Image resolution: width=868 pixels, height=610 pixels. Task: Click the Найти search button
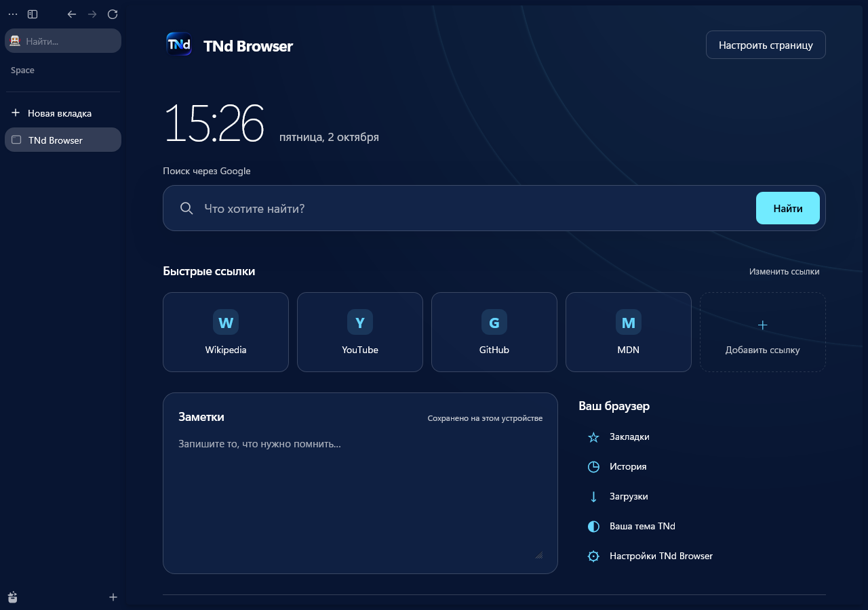pos(788,208)
